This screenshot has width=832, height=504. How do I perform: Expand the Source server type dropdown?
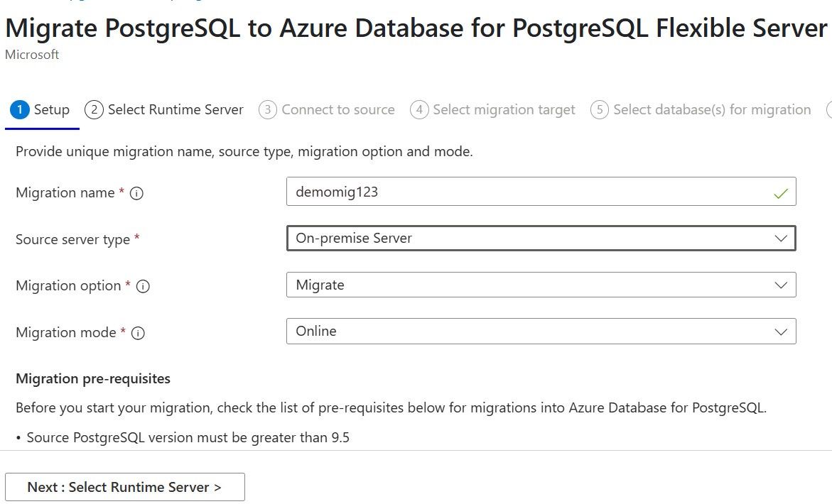(x=540, y=239)
